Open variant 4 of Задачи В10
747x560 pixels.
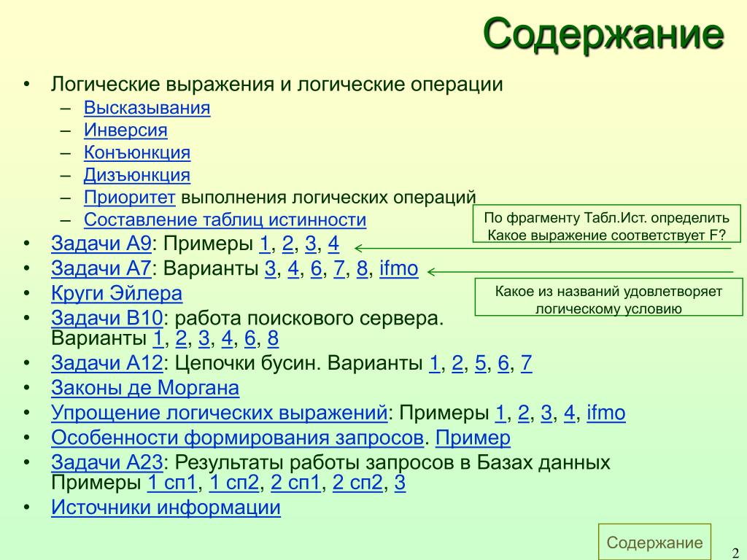click(x=227, y=338)
